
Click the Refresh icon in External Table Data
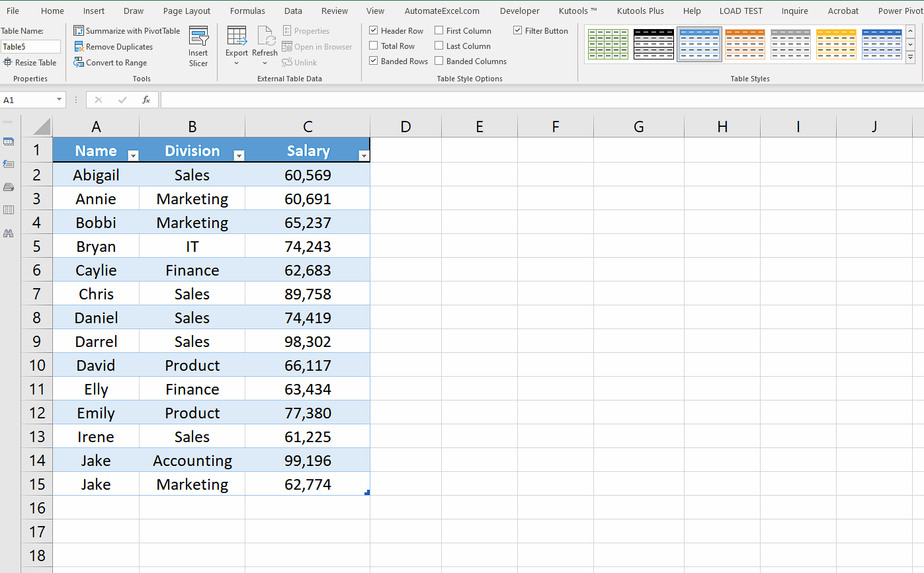point(265,37)
